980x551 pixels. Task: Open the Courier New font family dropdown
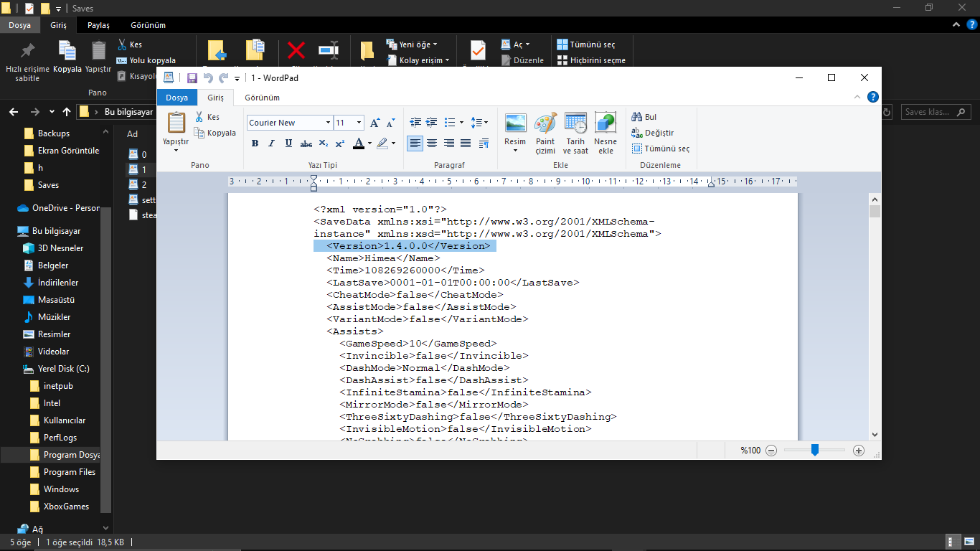coord(328,123)
